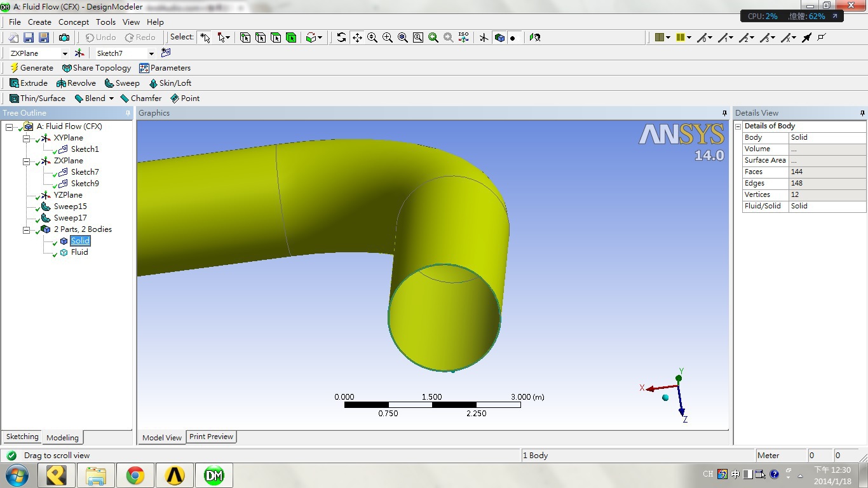Collapse the 2 Parts, 2 Bodies node
868x488 pixels.
(x=27, y=229)
